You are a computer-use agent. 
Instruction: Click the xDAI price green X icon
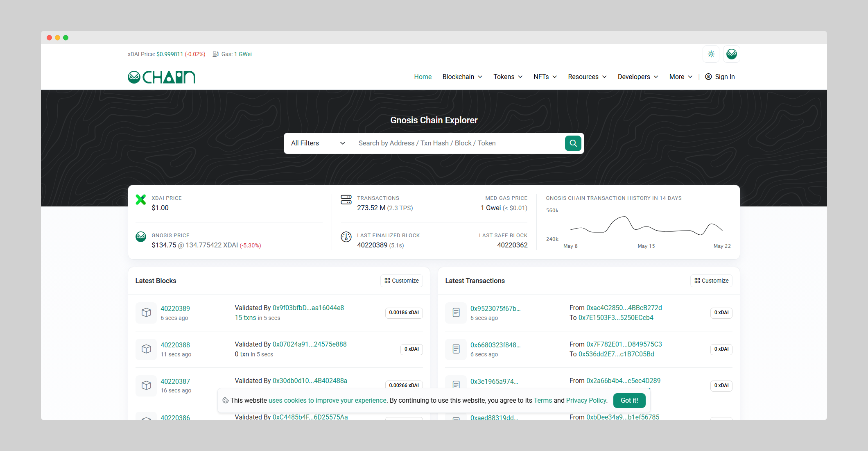coord(141,199)
